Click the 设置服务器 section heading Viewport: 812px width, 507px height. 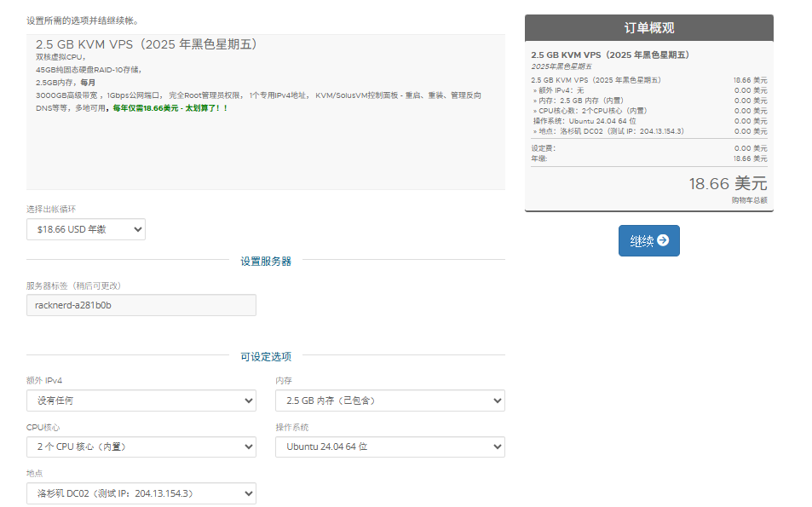[266, 261]
